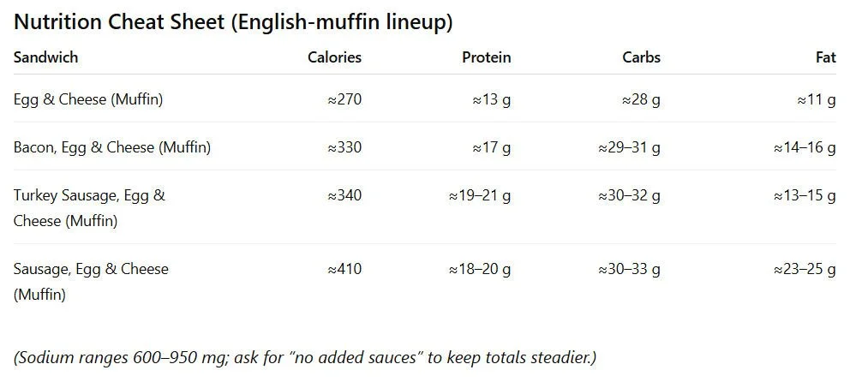Select the ≈29–31 g carbs cell
Image resolution: width=868 pixels, height=382 pixels.
[x=629, y=148]
